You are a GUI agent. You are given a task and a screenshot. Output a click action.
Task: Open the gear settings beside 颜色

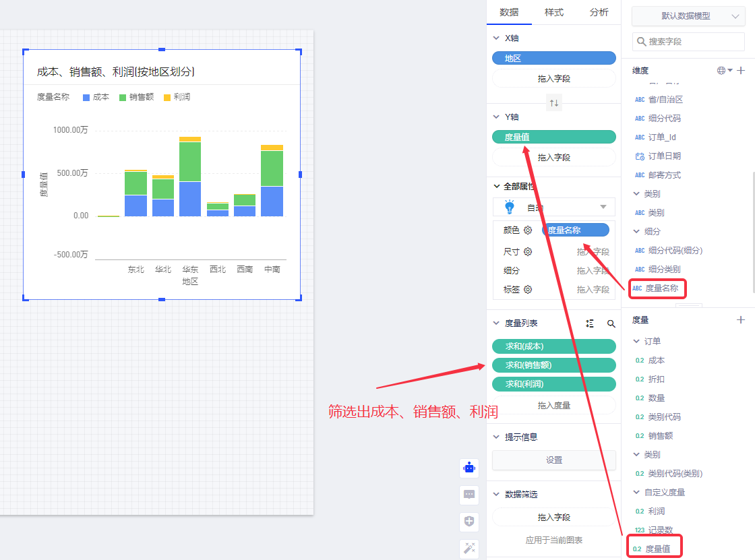click(x=528, y=230)
